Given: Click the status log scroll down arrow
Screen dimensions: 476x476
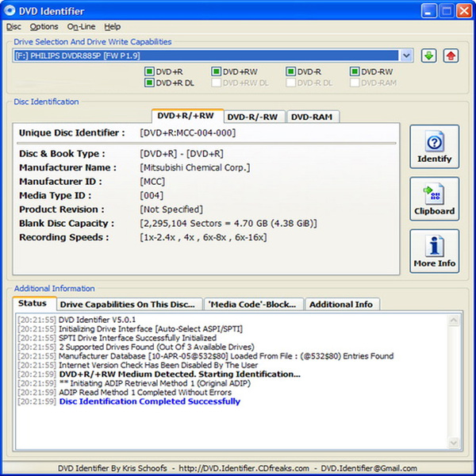Looking at the screenshot, I should click(454, 443).
